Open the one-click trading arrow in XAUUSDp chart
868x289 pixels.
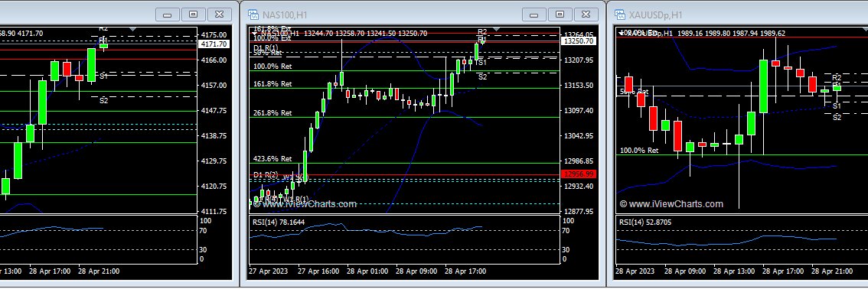[621, 34]
